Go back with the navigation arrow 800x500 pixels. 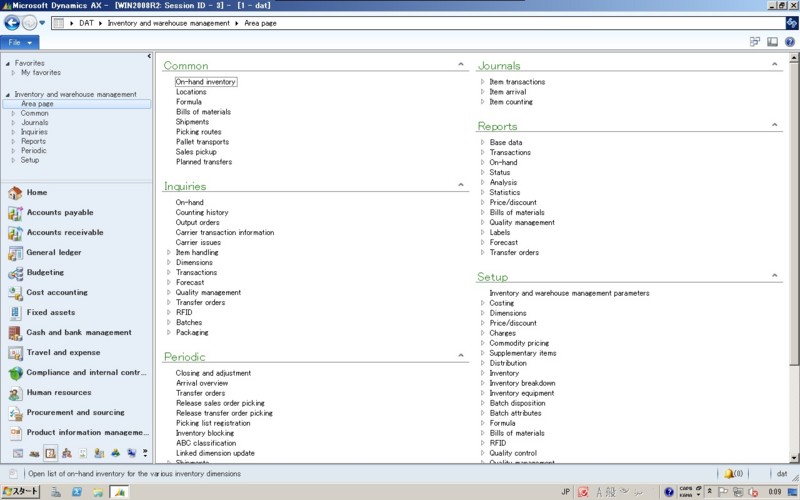coord(12,23)
